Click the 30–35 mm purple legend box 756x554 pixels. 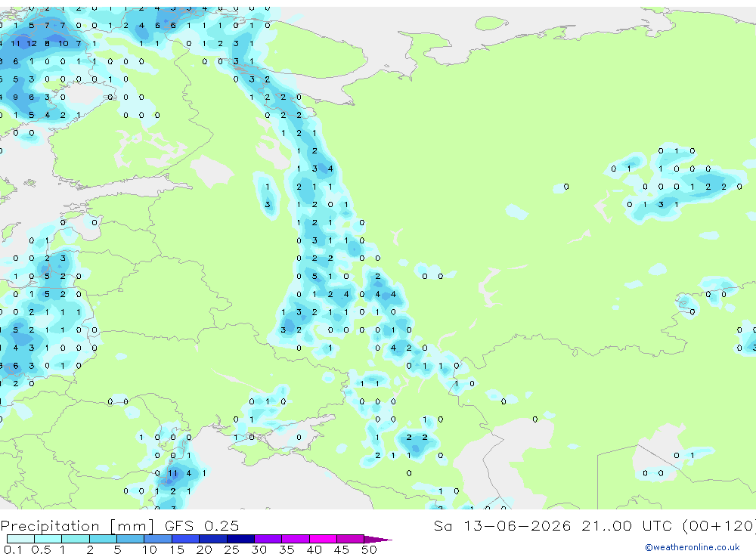(268, 539)
